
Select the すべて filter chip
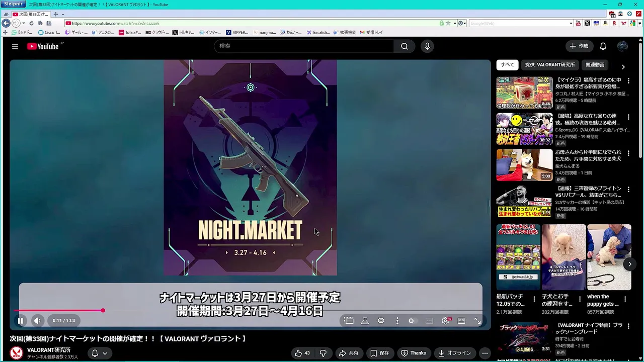pyautogui.click(x=507, y=65)
